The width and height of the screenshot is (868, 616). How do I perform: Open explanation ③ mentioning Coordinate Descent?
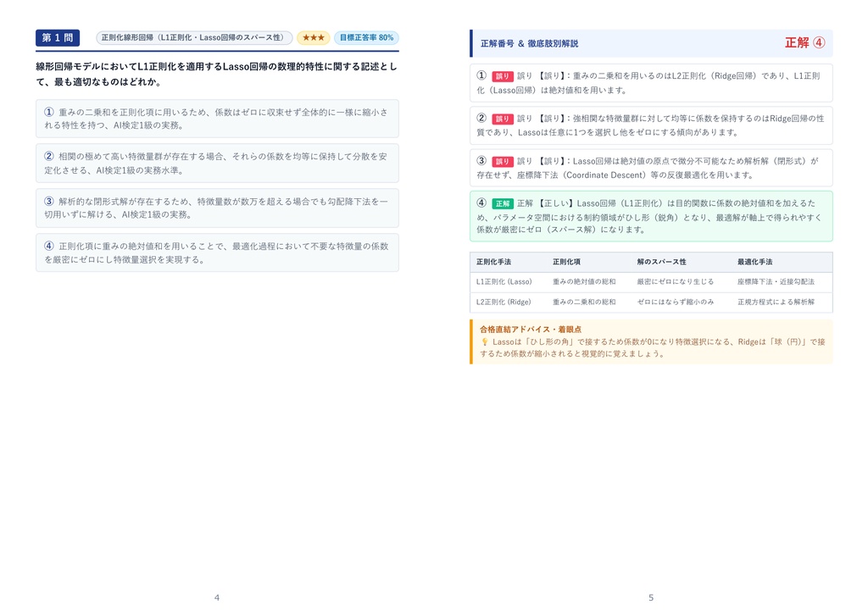click(651, 168)
